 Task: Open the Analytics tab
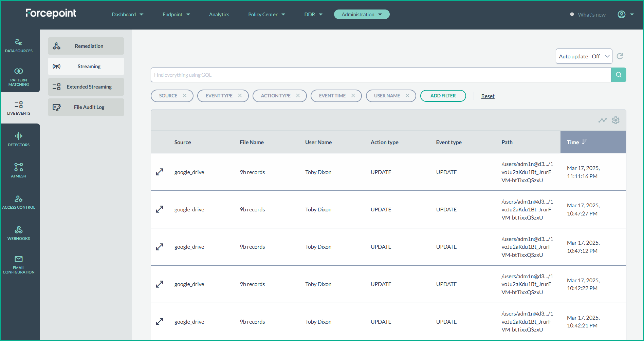(x=219, y=15)
